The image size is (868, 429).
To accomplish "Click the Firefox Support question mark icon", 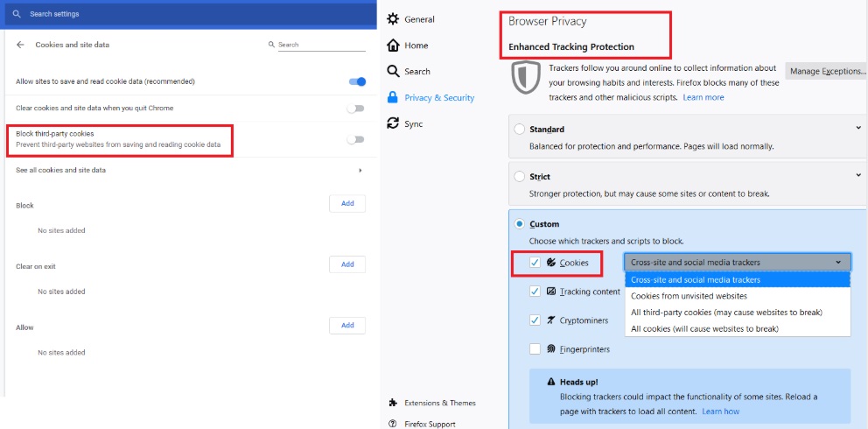I will pyautogui.click(x=393, y=424).
